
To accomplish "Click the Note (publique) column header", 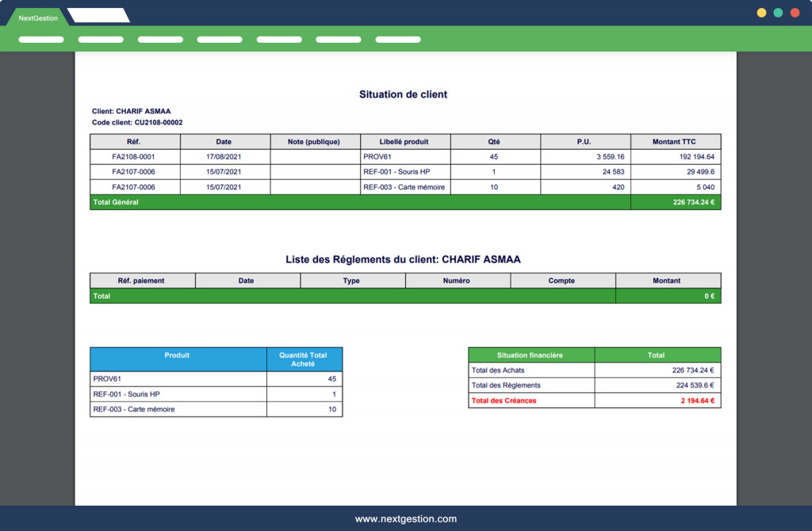I will [316, 142].
